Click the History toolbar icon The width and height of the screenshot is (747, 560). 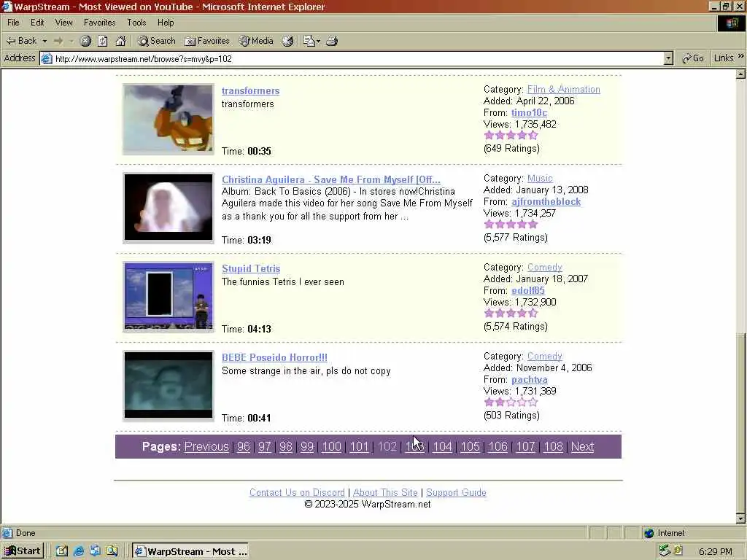(x=287, y=41)
